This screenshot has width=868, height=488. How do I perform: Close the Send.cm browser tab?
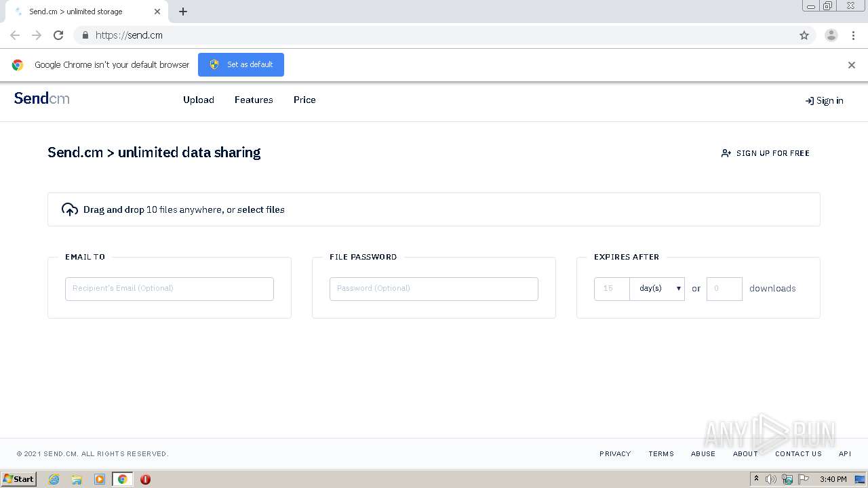[157, 12]
